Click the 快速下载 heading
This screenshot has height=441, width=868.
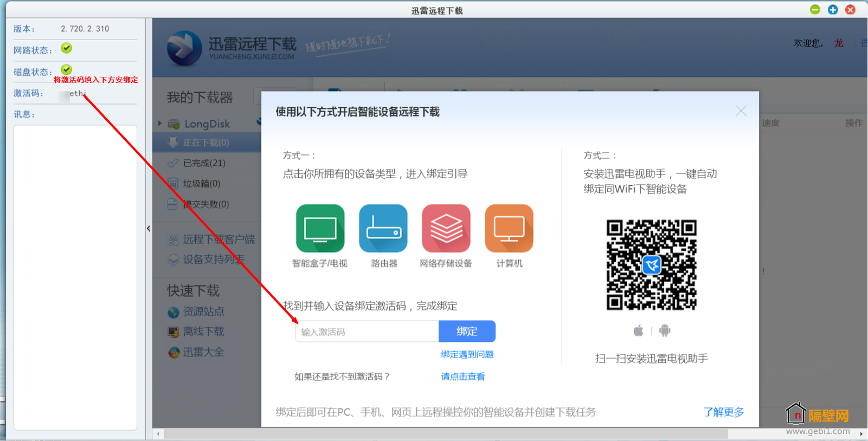[194, 291]
